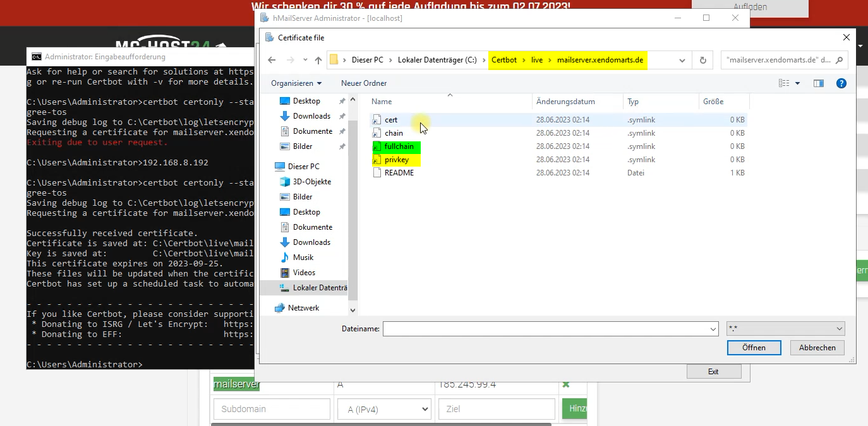Click Exit in hMailServer Administrator
The width and height of the screenshot is (868, 426).
tap(714, 371)
